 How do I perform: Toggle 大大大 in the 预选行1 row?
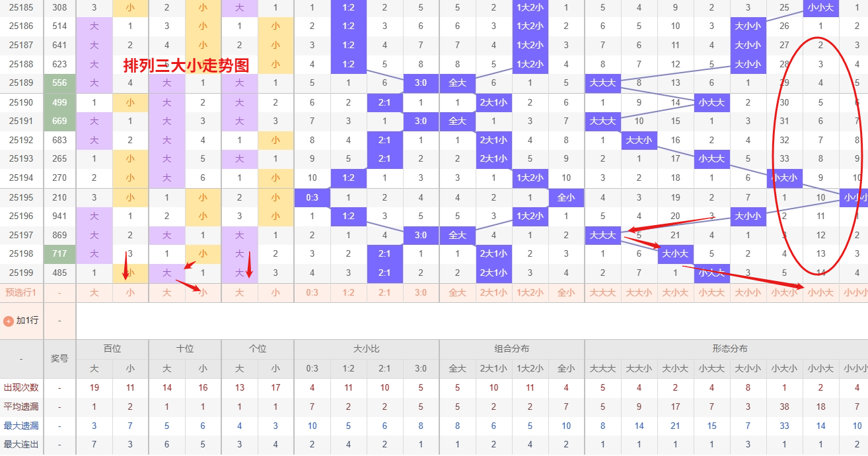coord(602,293)
